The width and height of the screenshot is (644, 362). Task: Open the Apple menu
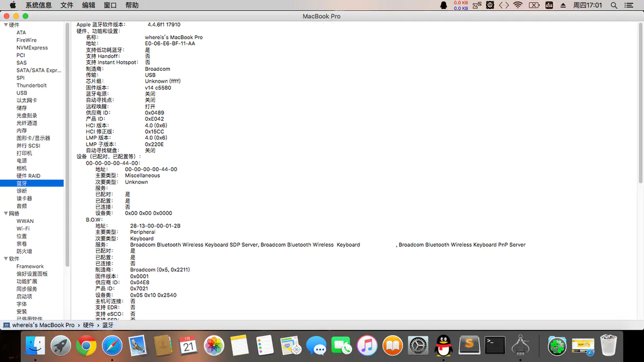[x=12, y=5]
